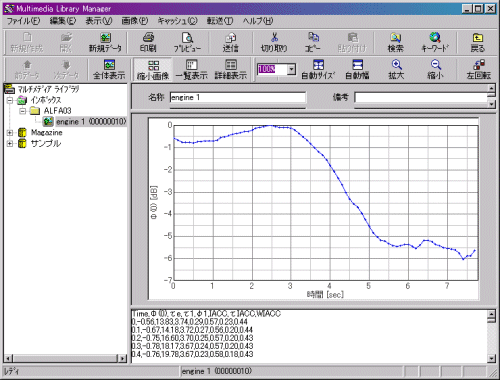This screenshot has height=380, width=500.
Task: Click the 新規データ (new data) toolbar icon
Action: (x=105, y=43)
